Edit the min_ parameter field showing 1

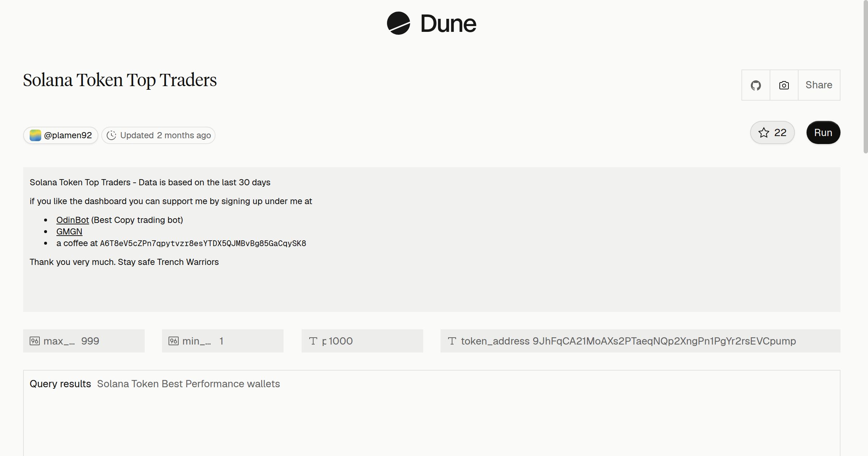click(x=223, y=341)
